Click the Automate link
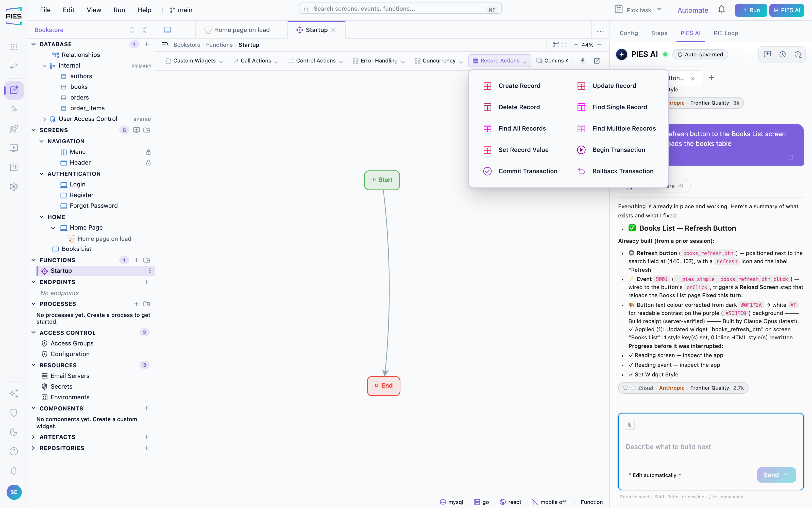This screenshot has height=508, width=812. click(x=692, y=10)
